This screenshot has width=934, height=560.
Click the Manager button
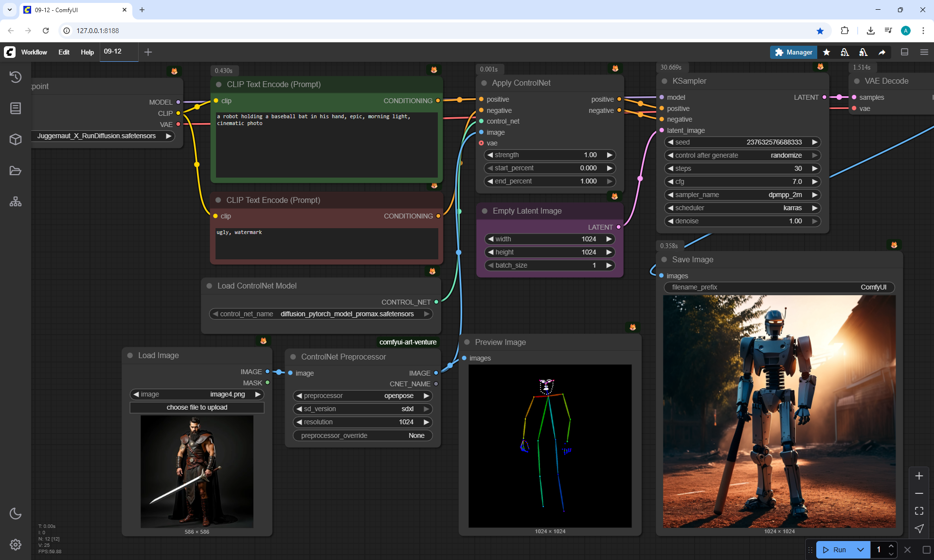(x=793, y=52)
